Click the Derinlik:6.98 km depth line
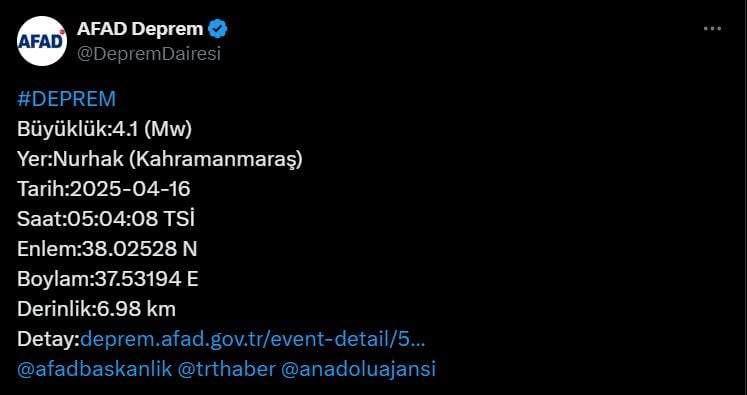This screenshot has width=747, height=395. pos(96,309)
